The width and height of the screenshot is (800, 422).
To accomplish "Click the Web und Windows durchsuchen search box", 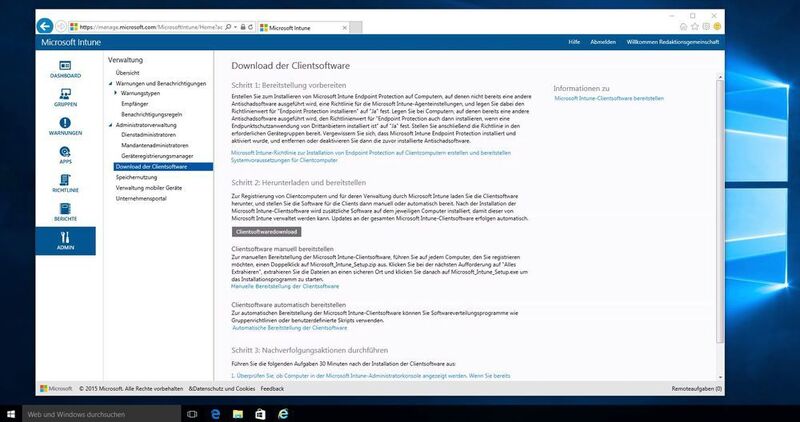I will [x=102, y=414].
